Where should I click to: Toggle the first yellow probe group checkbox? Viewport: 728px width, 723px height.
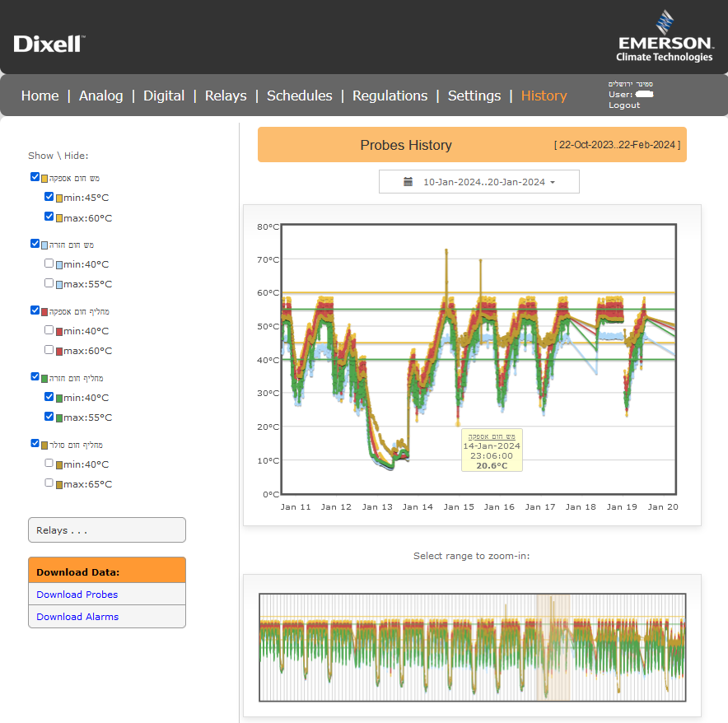35,176
